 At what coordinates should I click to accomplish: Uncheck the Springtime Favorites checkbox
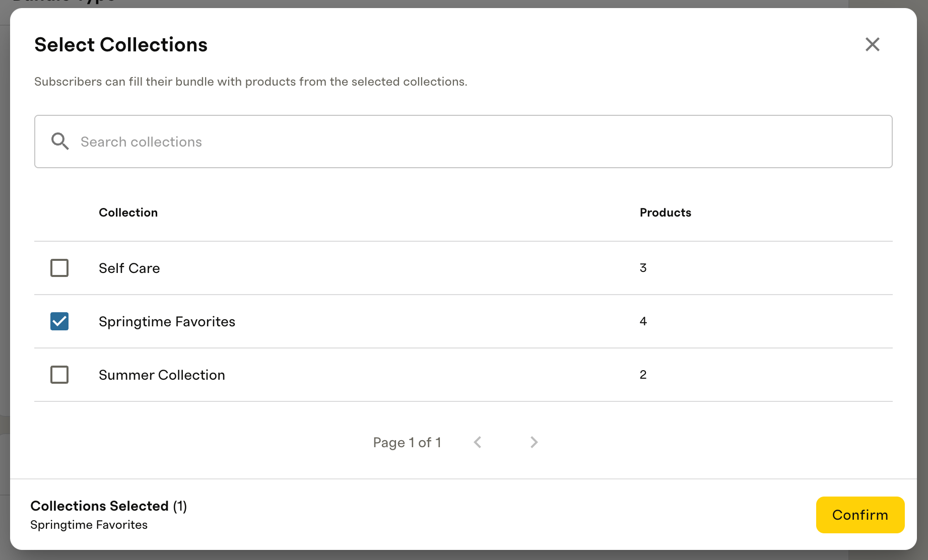[59, 321]
